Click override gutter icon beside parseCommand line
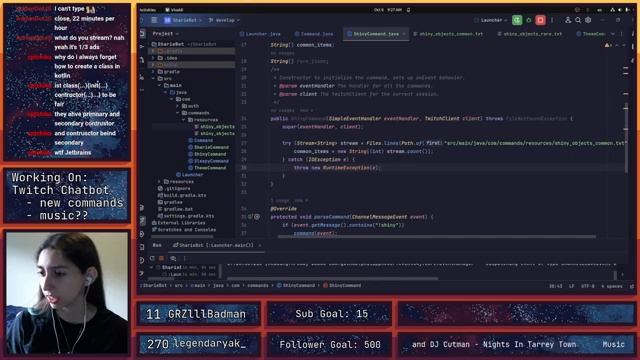 [x=251, y=217]
